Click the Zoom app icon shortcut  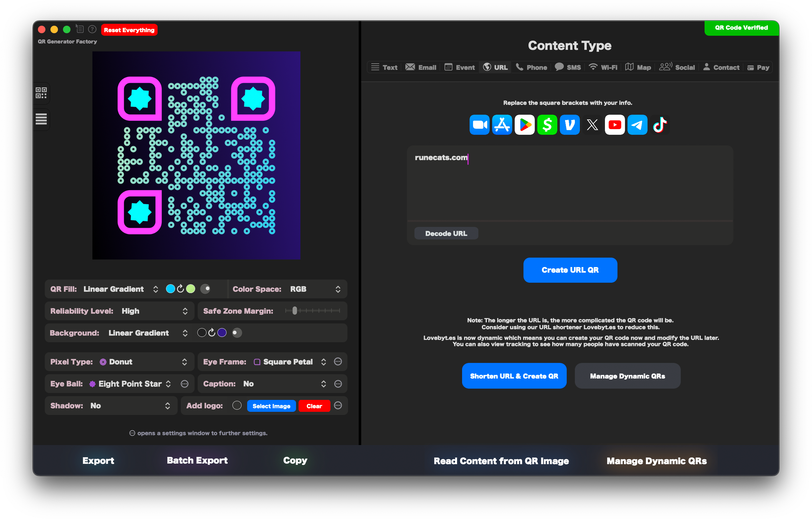479,125
